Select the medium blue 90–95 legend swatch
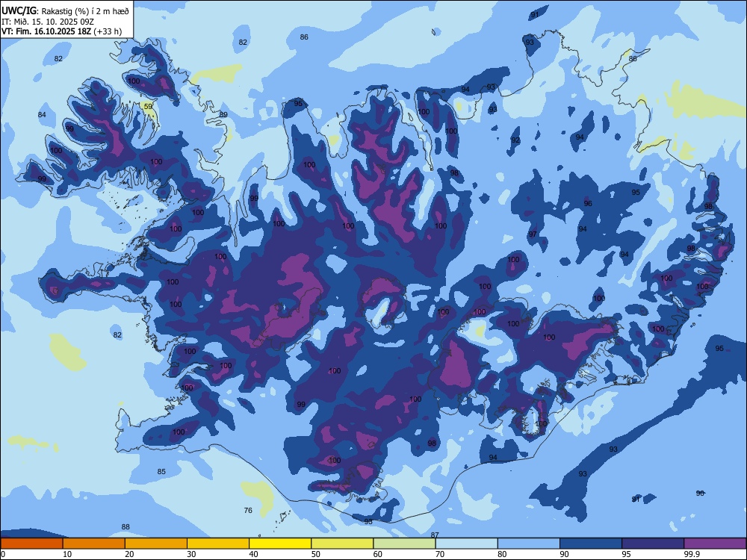Screen dimensions: 747x560 point(591,544)
